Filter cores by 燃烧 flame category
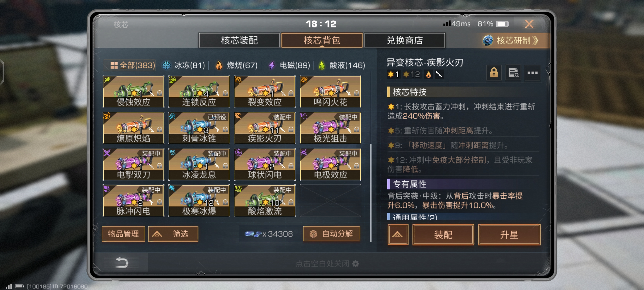644x290 pixels. tap(236, 65)
